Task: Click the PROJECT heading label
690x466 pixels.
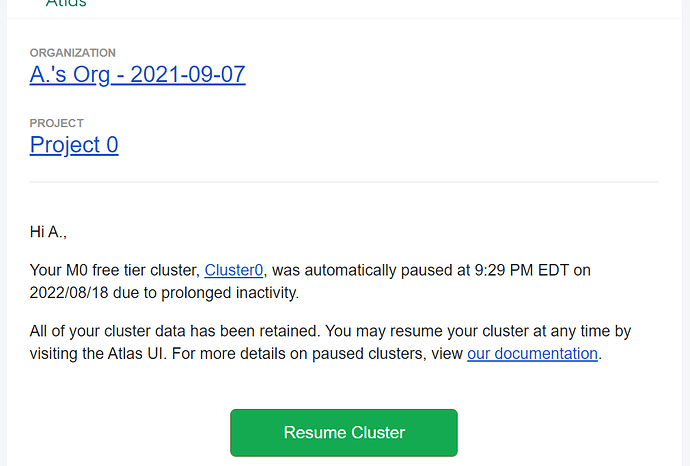Action: pyautogui.click(x=56, y=124)
